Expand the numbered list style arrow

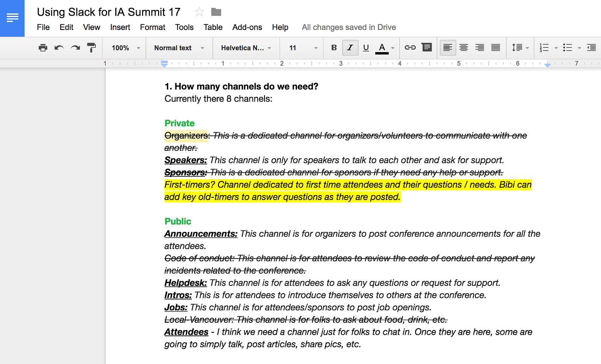(556, 48)
